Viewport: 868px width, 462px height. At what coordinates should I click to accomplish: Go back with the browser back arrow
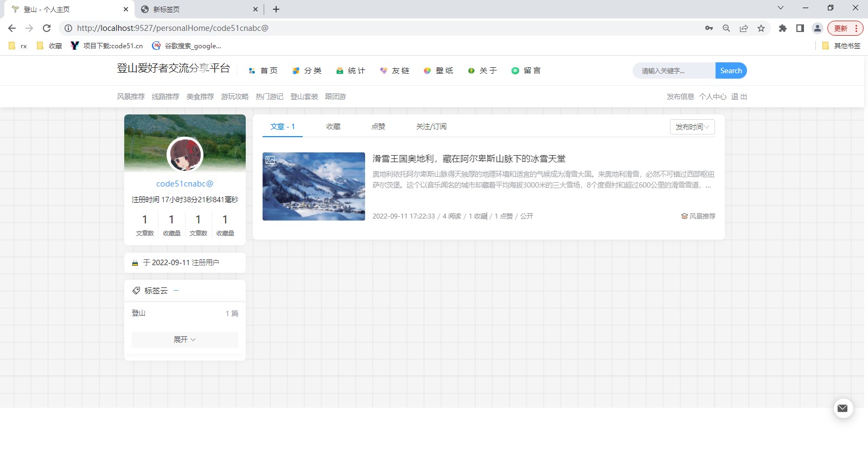[12, 28]
